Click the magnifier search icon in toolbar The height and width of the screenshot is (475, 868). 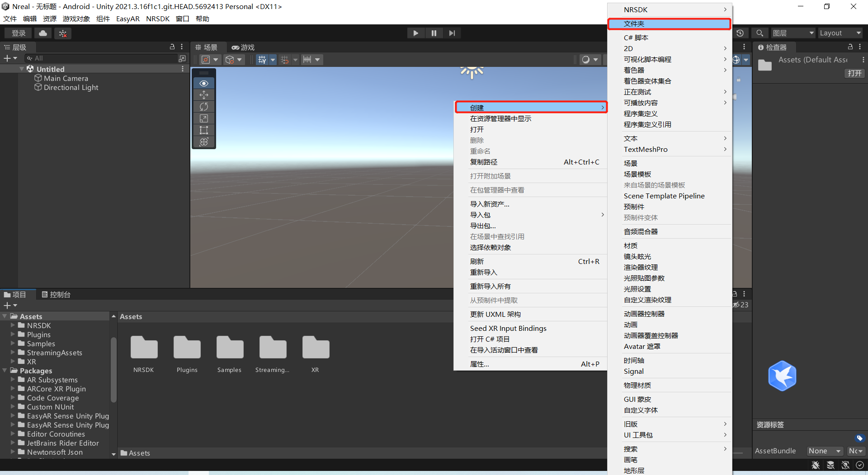pos(760,33)
